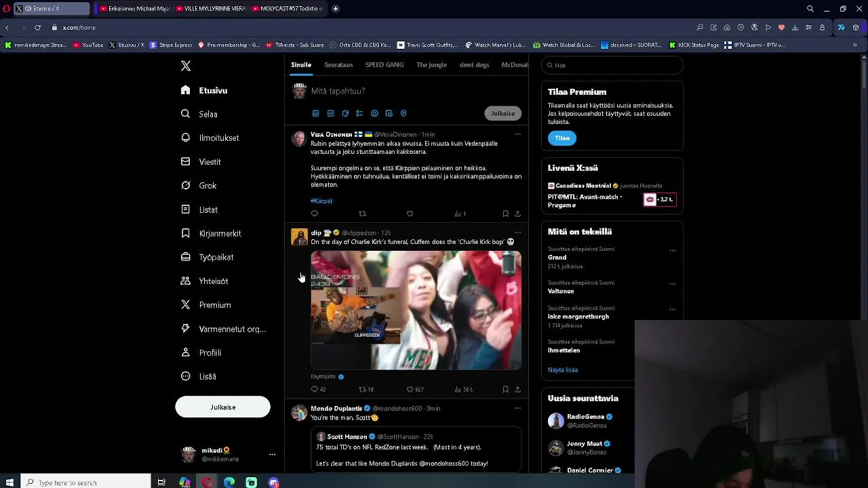Open Listat lists
The image size is (868, 488).
199,209
